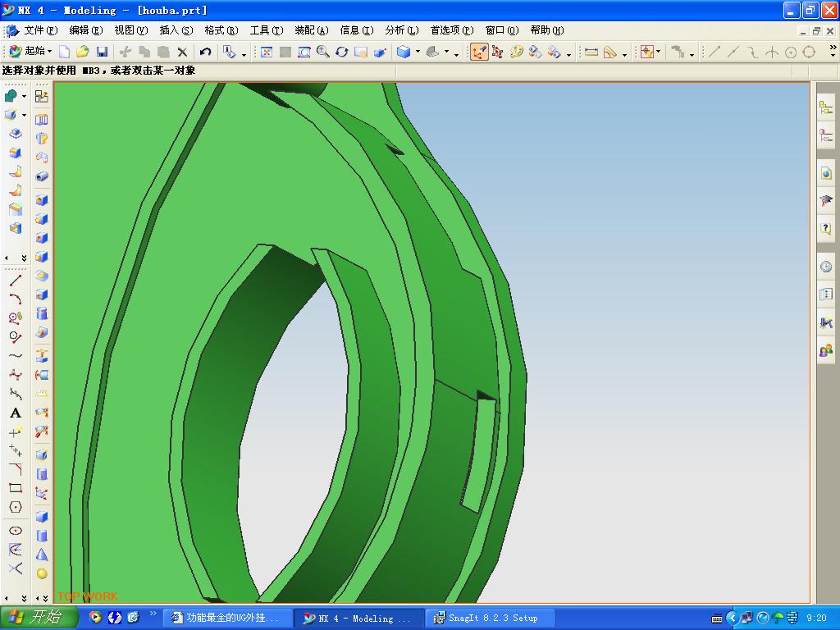This screenshot has height=630, width=840.
Task: Click the measure distance ruler icon
Action: coord(591,52)
